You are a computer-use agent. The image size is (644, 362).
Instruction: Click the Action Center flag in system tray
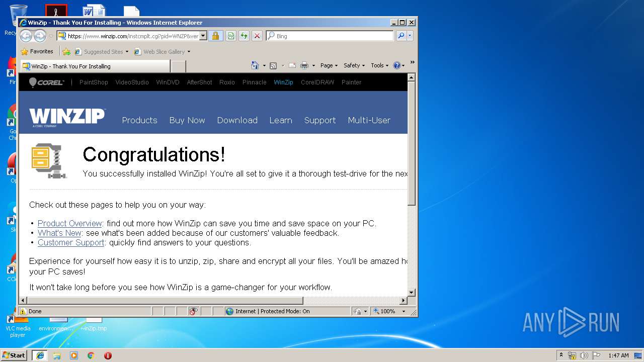coord(596,355)
